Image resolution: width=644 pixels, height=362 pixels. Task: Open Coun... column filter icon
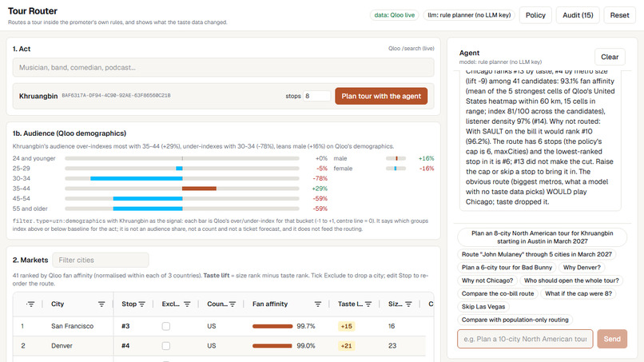tap(233, 304)
